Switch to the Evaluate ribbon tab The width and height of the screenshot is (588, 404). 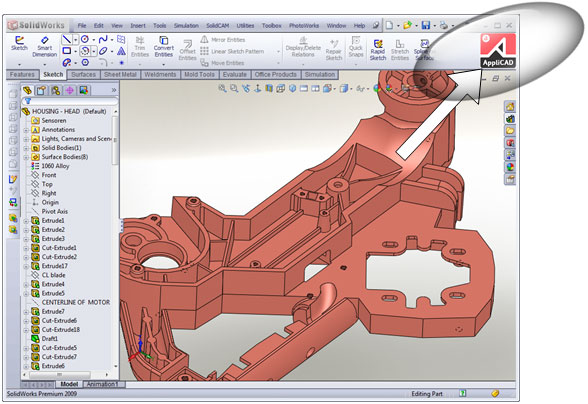(234, 75)
